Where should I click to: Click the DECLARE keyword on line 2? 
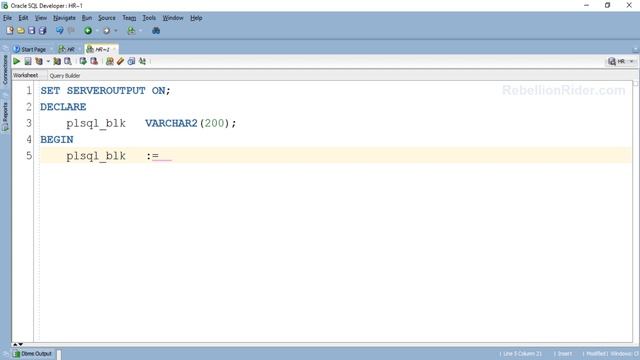[x=63, y=107]
